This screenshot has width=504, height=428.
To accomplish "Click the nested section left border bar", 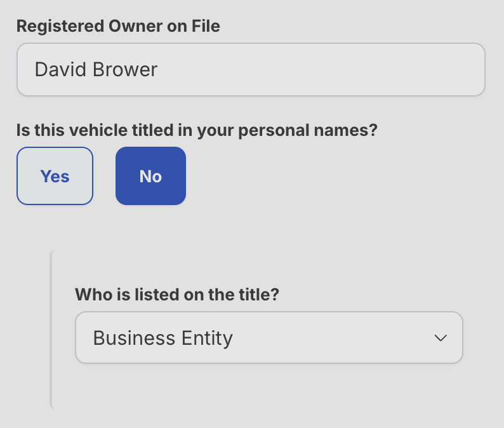I will coord(51,329).
